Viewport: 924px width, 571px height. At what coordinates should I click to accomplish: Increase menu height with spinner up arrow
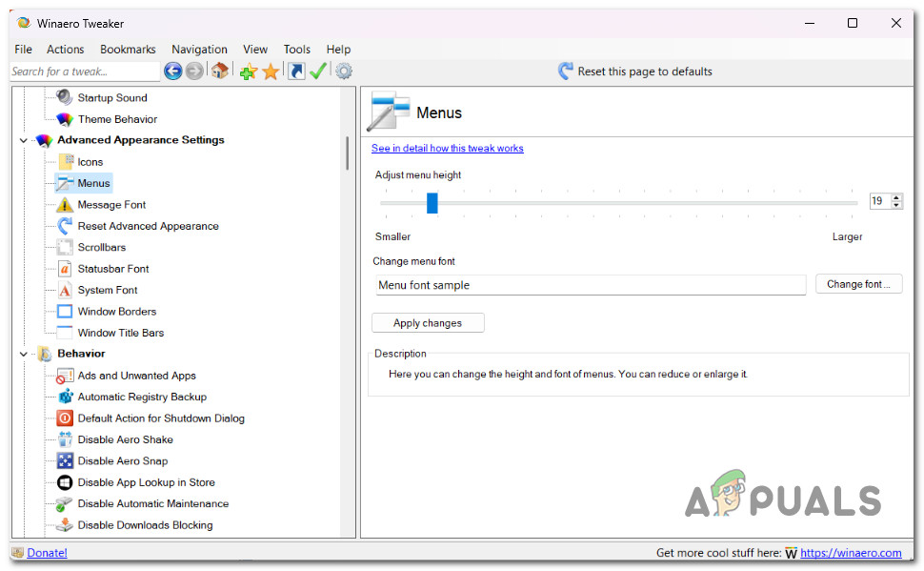tap(896, 197)
